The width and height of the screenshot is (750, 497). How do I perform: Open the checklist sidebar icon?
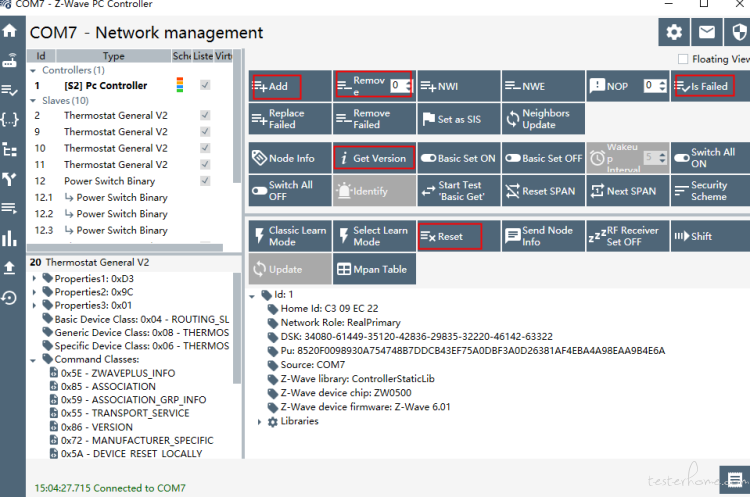click(10, 90)
